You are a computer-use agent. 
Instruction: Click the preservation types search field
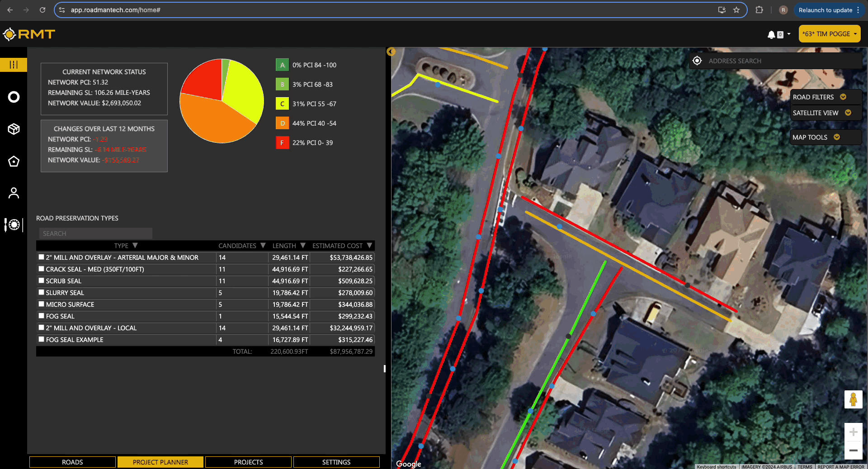95,234
